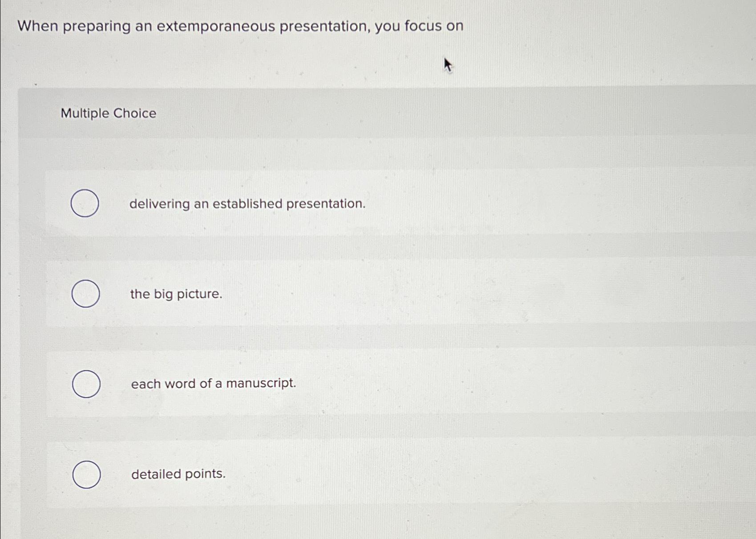
Task: Select the 'delivering an established presentation.' radio button
Action: click(86, 203)
